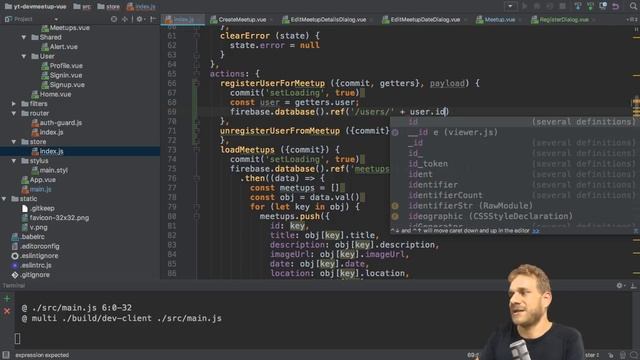Select 'ideographic' CSSStyleDeclaration suggestion

coord(515,216)
